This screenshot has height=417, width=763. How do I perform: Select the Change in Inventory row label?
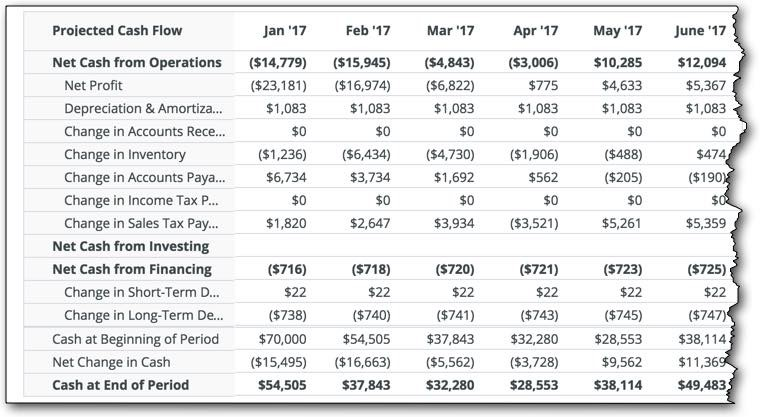point(125,155)
